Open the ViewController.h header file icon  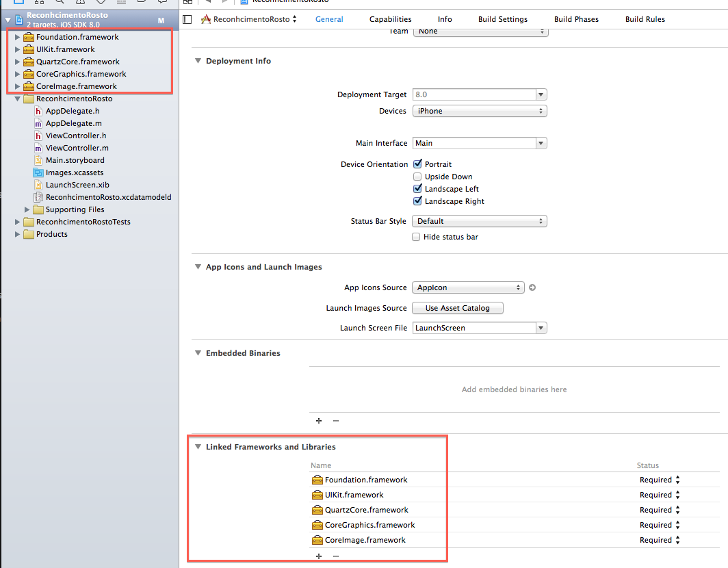[x=38, y=135]
